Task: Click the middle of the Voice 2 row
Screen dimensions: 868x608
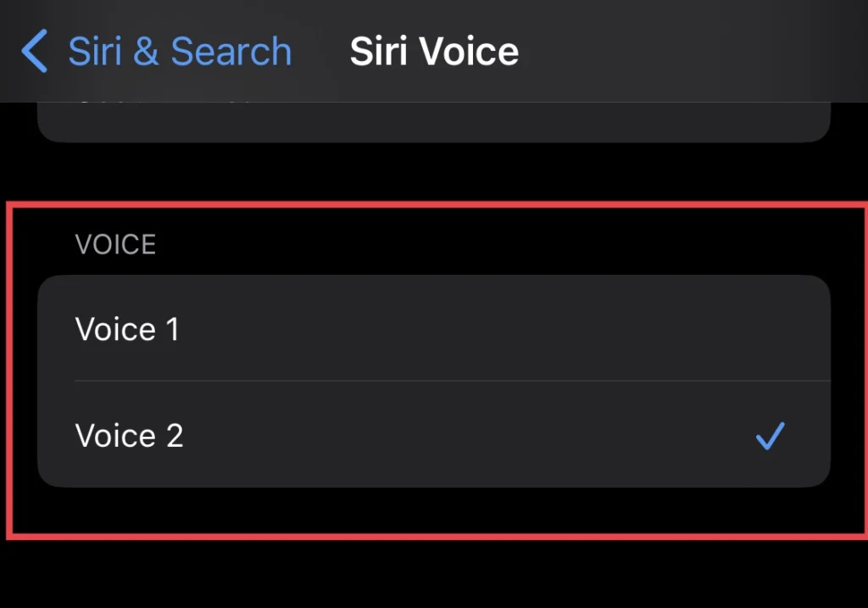Action: (x=433, y=435)
